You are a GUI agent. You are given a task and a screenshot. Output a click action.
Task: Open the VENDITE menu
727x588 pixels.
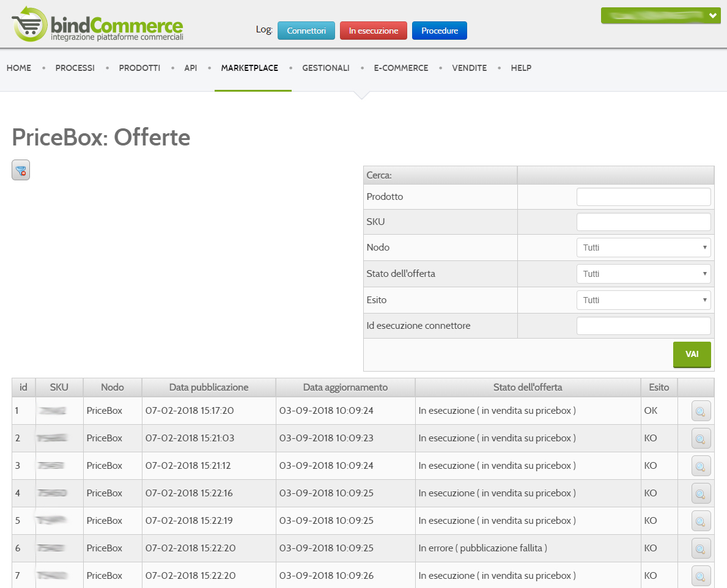click(470, 68)
